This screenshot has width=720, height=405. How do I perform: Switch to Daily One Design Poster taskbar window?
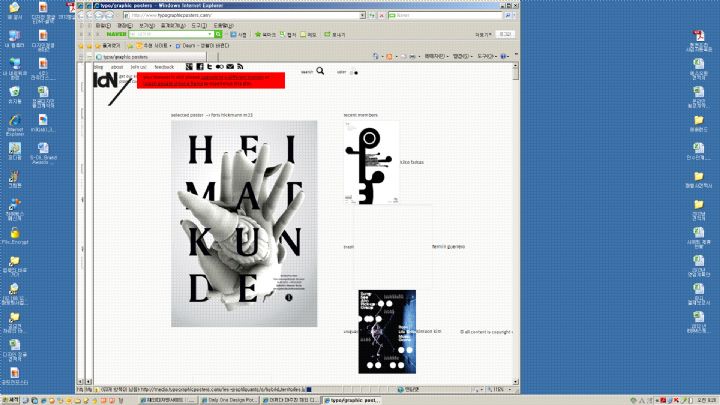pyautogui.click(x=229, y=400)
